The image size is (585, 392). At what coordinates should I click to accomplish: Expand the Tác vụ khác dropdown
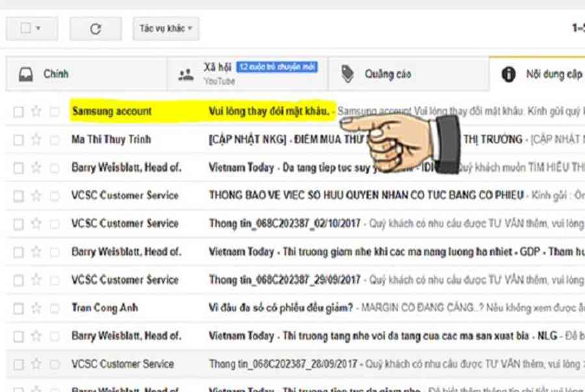[x=166, y=29]
